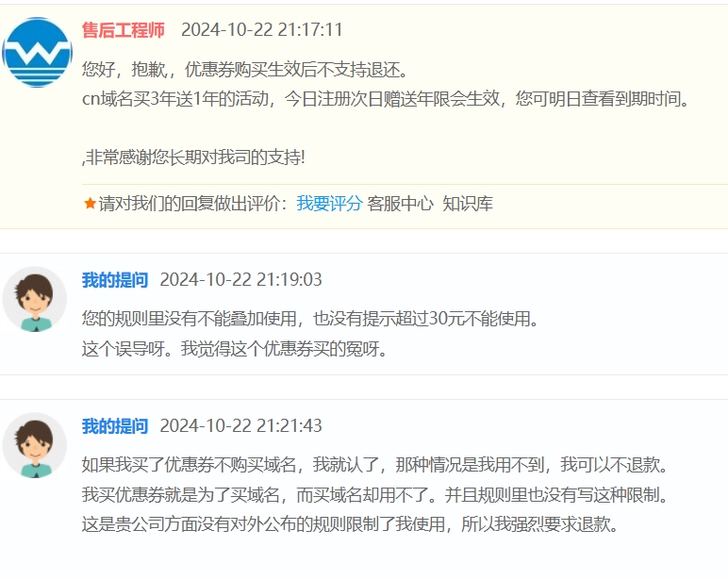
Task: Click the user avatar beside the 21:19:03 message
Action: pyautogui.click(x=35, y=299)
